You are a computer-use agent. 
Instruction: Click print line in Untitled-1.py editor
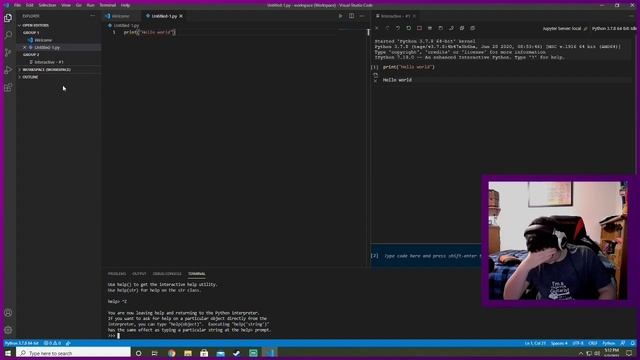pyautogui.click(x=149, y=32)
